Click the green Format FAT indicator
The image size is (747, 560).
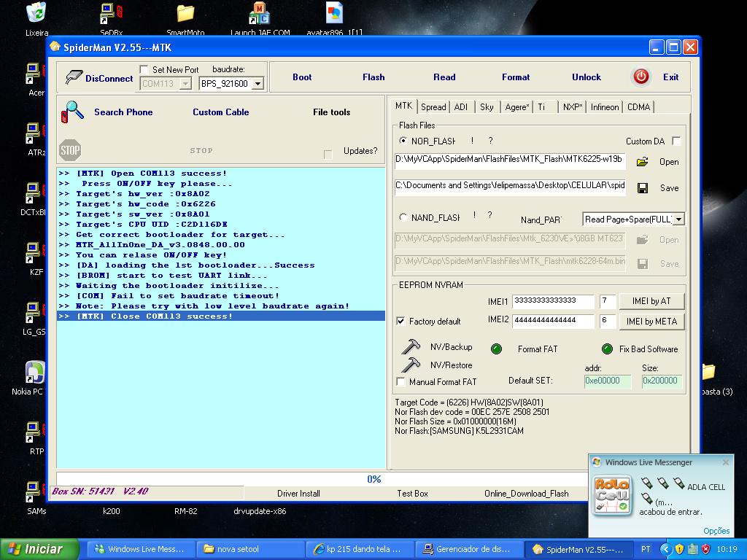coord(496,349)
